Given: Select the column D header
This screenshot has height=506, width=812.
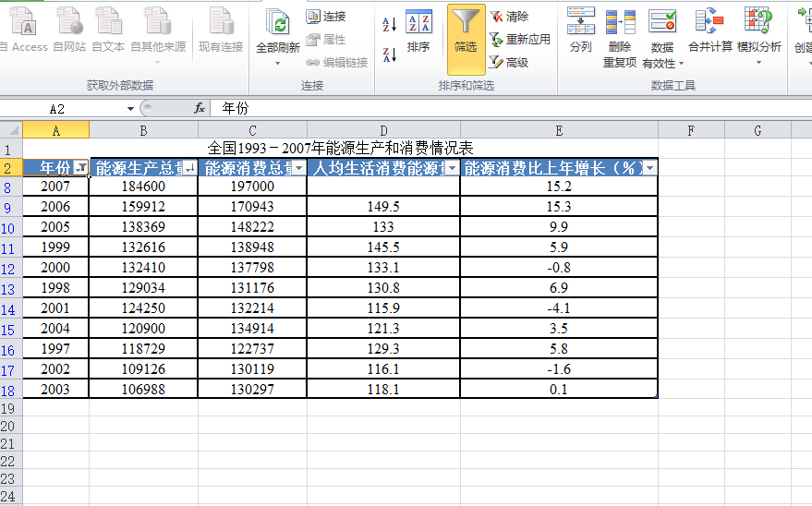Looking at the screenshot, I should [383, 130].
